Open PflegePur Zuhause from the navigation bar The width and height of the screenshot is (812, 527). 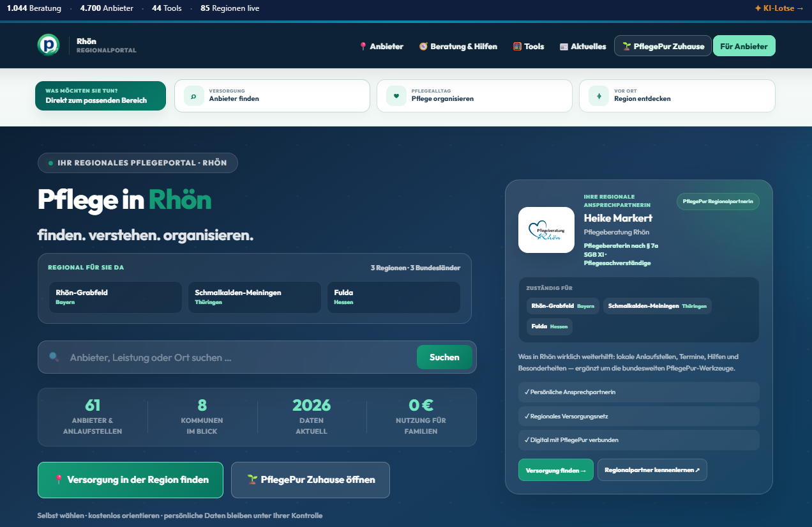[x=663, y=46]
